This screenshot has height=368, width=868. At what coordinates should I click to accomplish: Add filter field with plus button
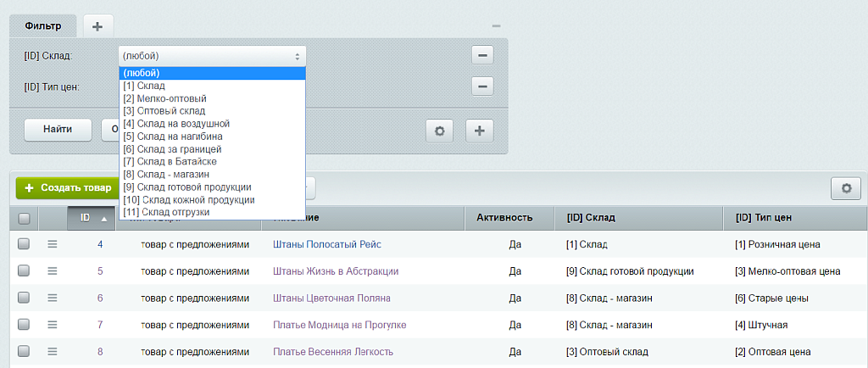coord(479,131)
